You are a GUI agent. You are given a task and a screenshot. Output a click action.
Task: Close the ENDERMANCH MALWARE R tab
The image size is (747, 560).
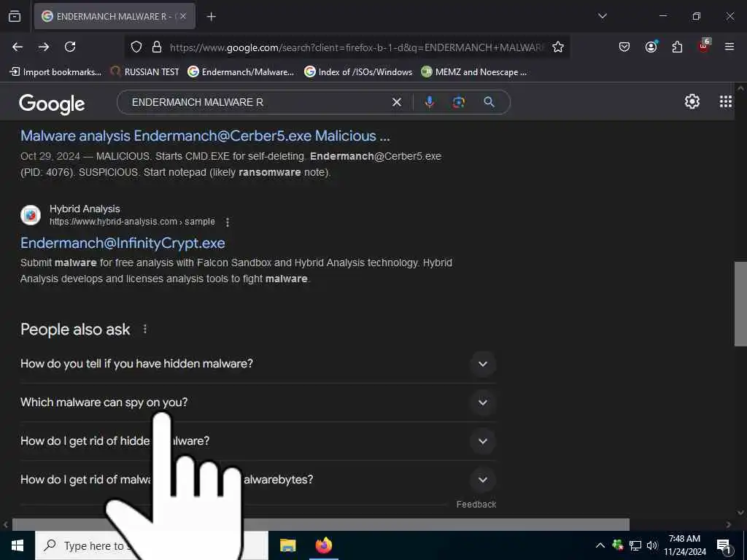183,16
